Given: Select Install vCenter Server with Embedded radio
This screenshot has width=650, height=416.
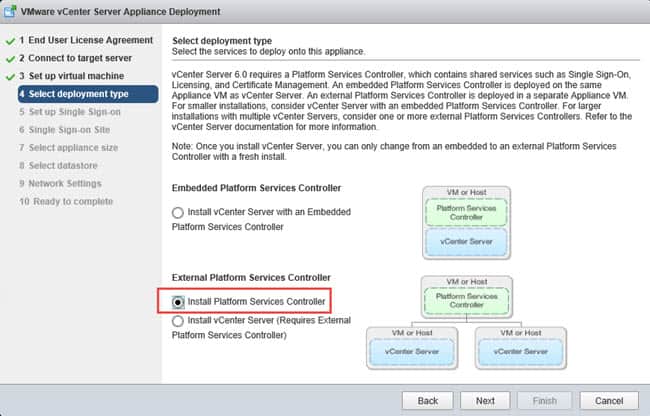Looking at the screenshot, I should click(x=177, y=213).
